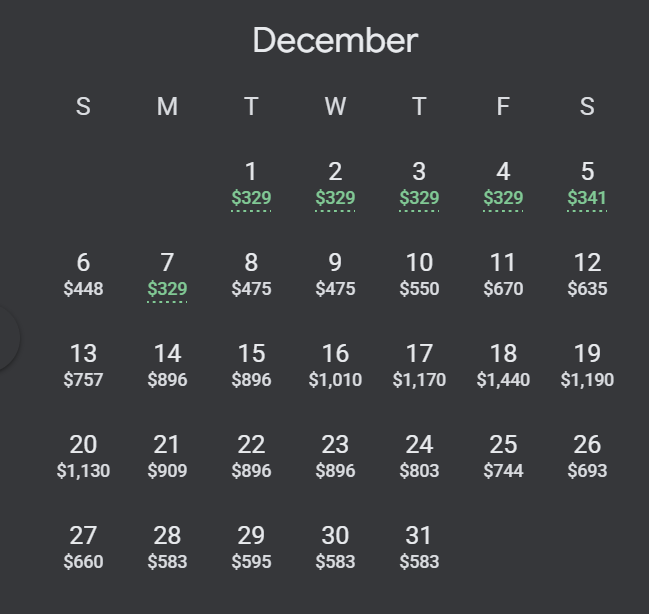649x614 pixels.
Task: Click December 26 priced $693
Action: point(587,458)
